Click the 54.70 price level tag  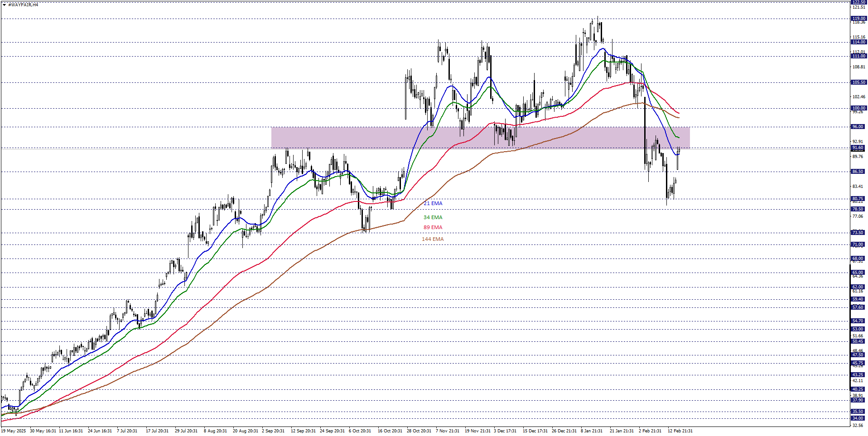858,321
